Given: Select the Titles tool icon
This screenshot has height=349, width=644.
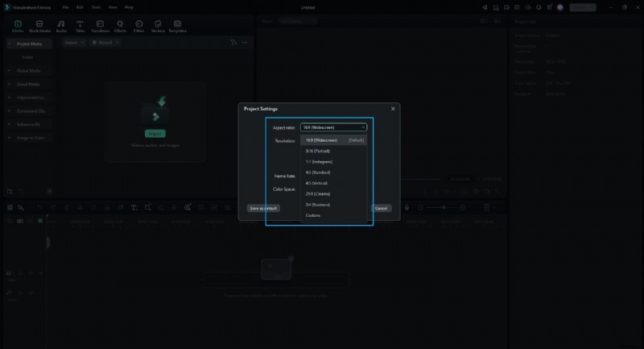Looking at the screenshot, I should click(80, 26).
